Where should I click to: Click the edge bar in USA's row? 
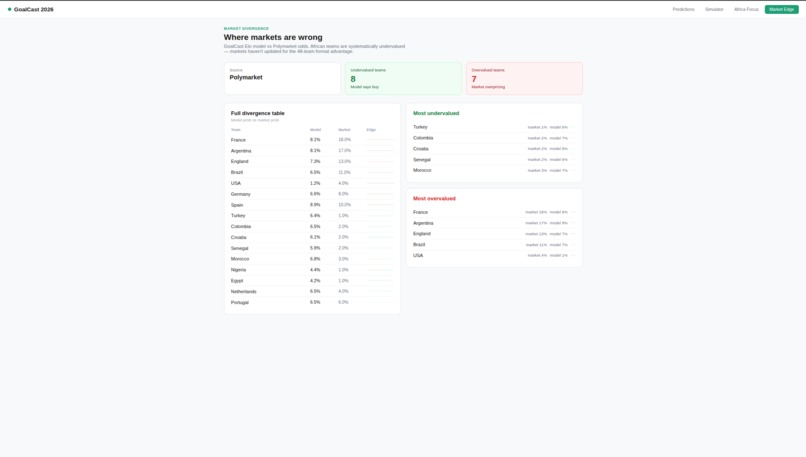[380, 183]
